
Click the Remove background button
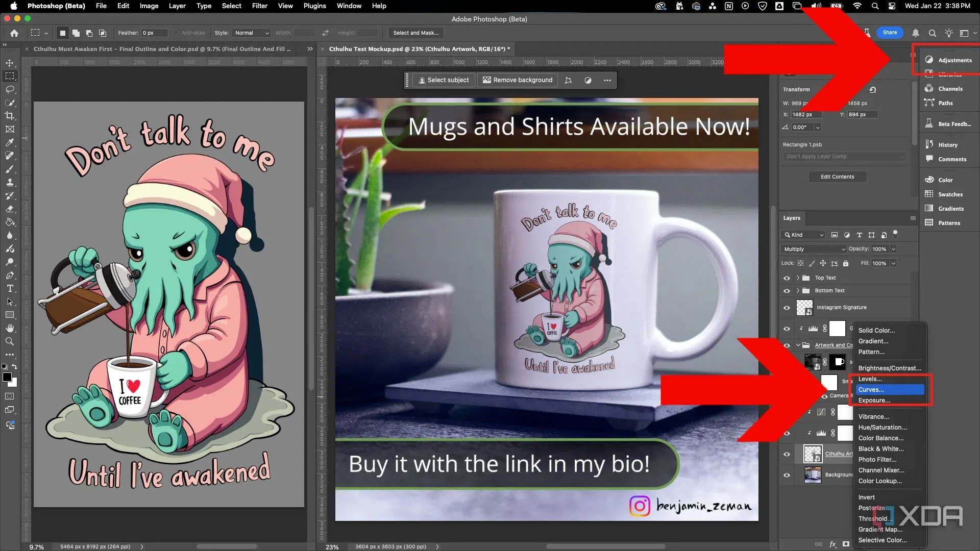[518, 80]
